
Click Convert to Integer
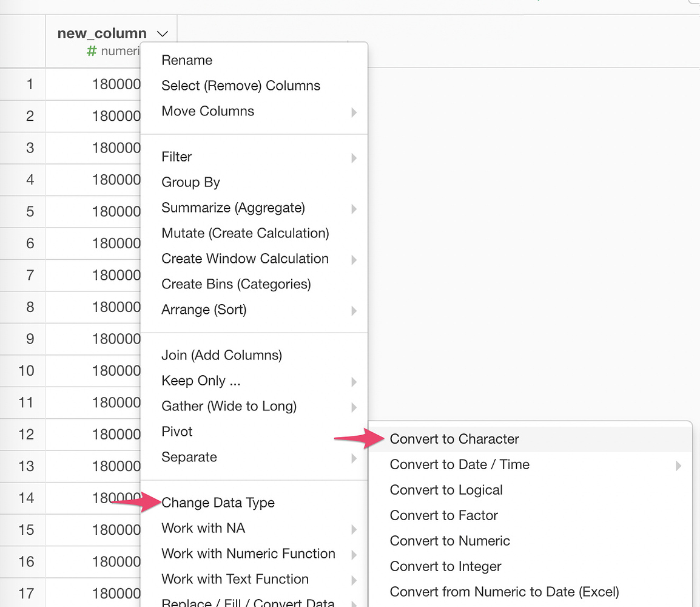445,566
